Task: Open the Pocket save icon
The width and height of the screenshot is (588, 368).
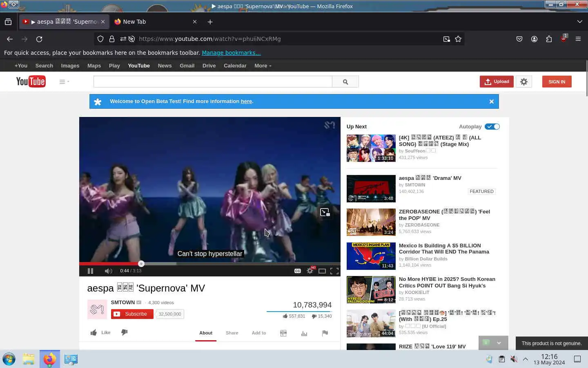Action: click(x=519, y=39)
